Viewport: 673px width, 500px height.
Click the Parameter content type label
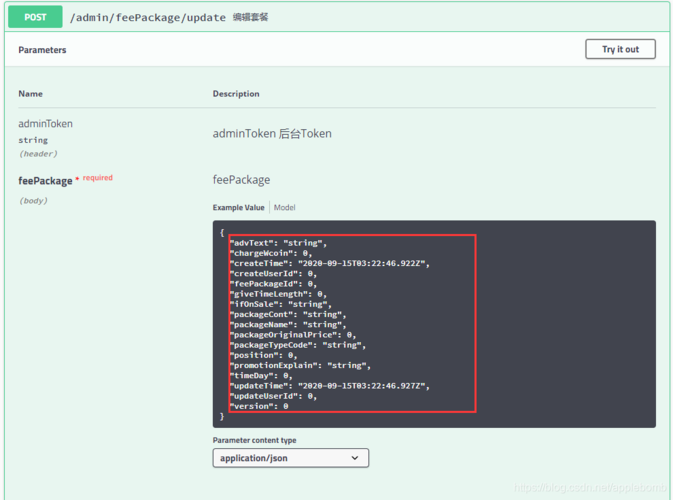click(x=255, y=440)
